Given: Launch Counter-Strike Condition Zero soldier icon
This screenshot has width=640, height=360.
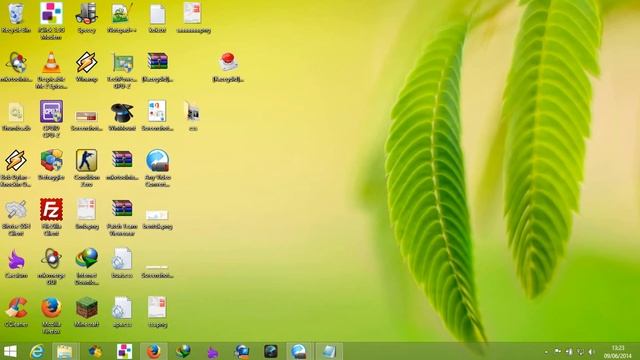Looking at the screenshot, I should (x=87, y=167).
